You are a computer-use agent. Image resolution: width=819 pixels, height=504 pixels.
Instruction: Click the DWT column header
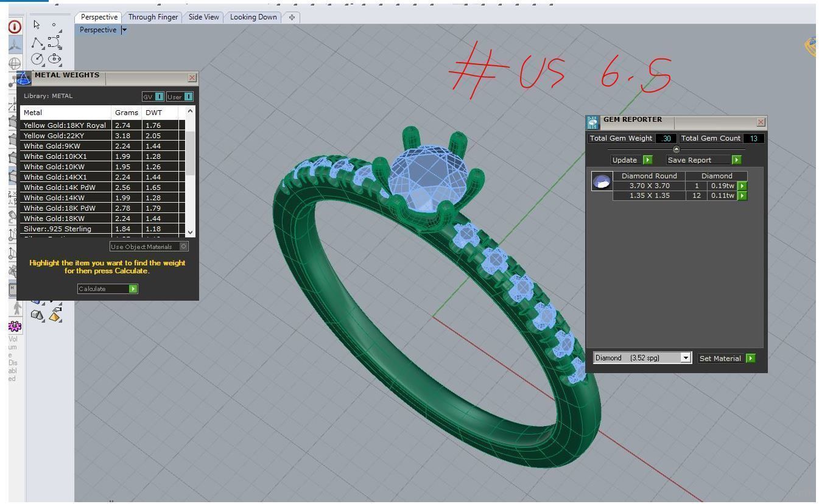160,113
